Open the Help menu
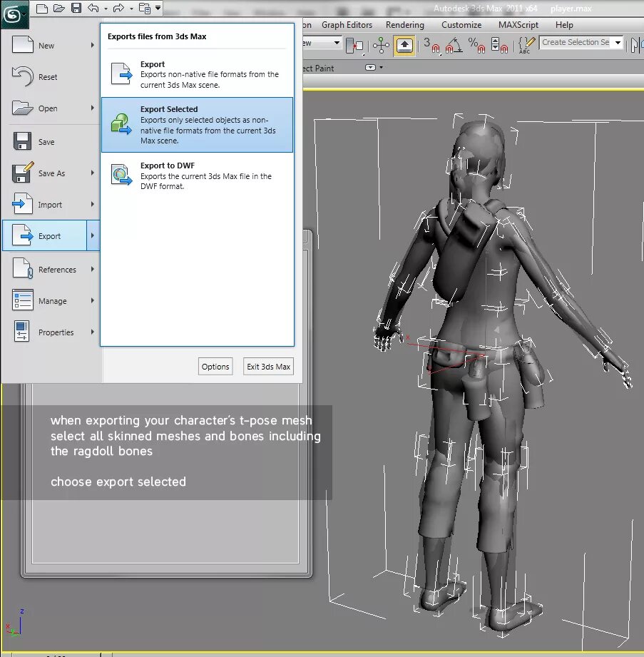This screenshot has width=644, height=657. point(564,25)
